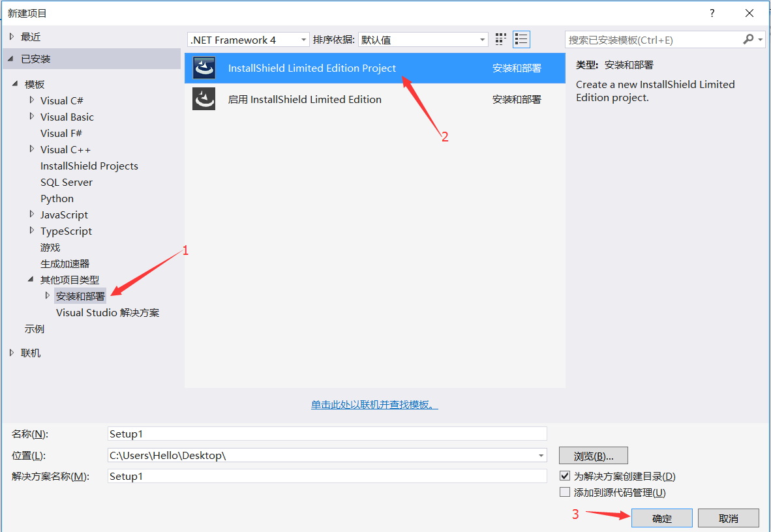The image size is (771, 532).
Task: Open search options dropdown arrow
Action: click(760, 39)
